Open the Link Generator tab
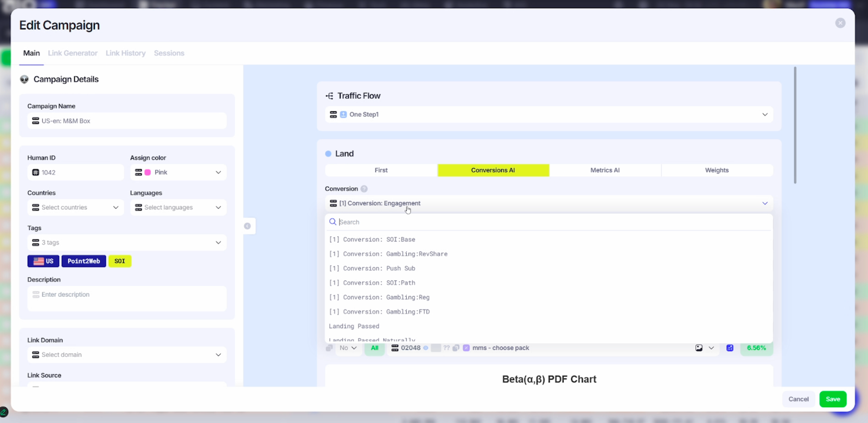 [73, 53]
